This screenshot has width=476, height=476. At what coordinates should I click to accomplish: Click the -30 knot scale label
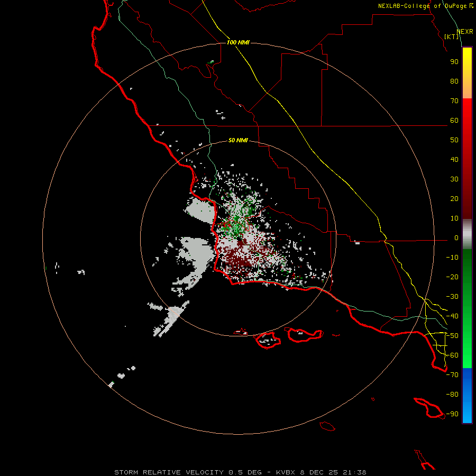(452, 297)
